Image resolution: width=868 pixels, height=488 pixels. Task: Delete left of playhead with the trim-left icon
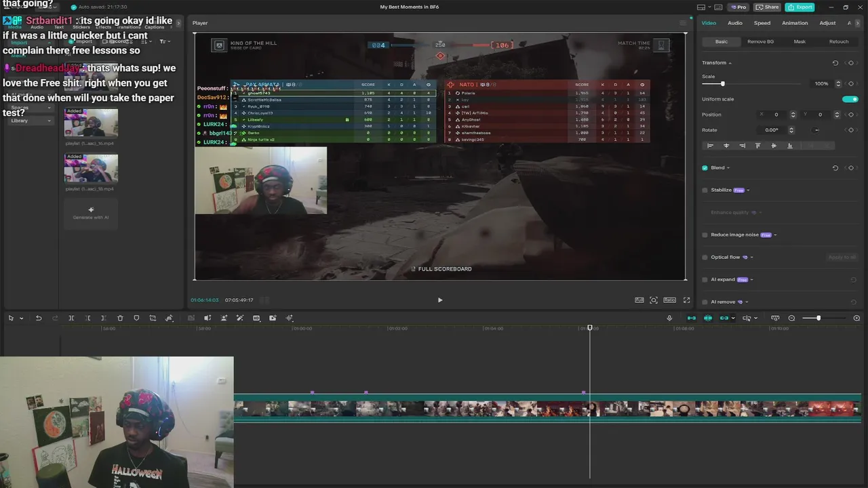[87, 318]
